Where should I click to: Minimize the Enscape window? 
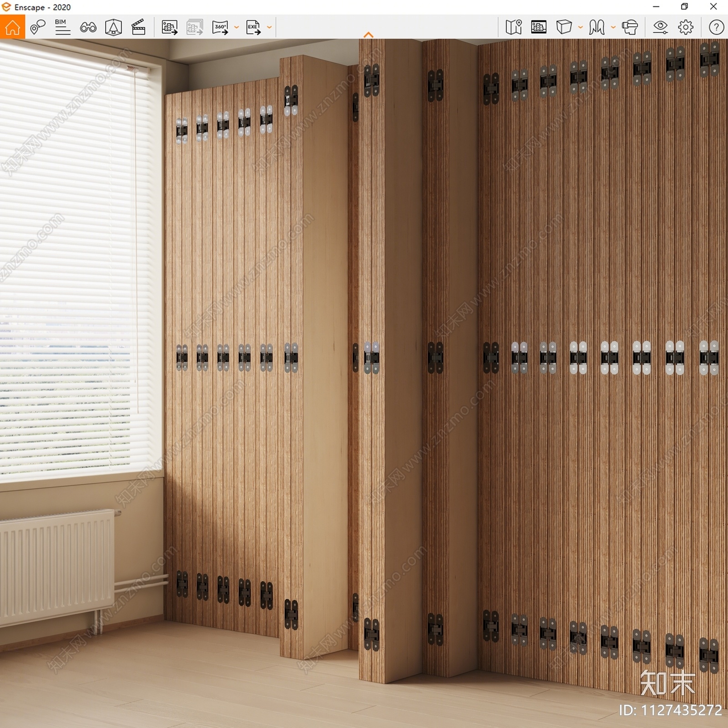656,7
